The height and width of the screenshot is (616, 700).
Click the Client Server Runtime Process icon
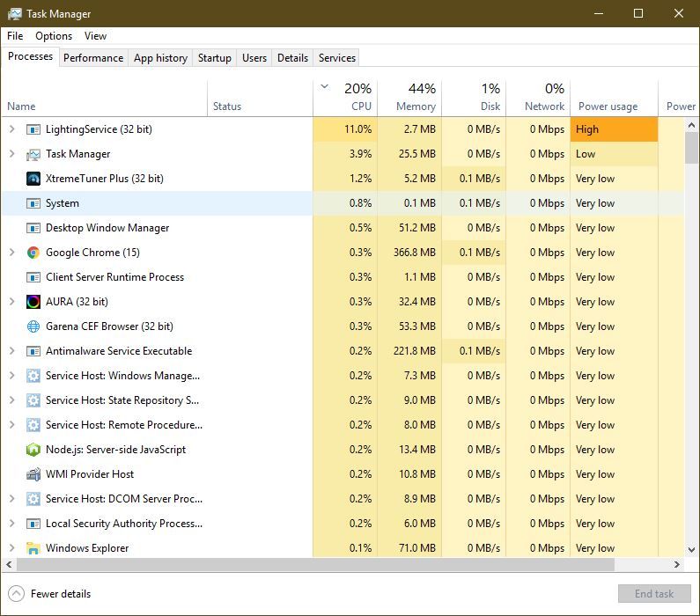(33, 277)
